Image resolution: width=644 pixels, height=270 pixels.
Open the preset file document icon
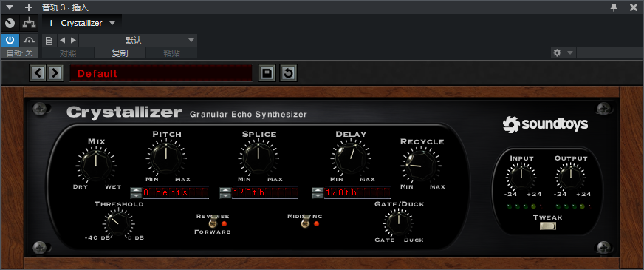(49, 41)
